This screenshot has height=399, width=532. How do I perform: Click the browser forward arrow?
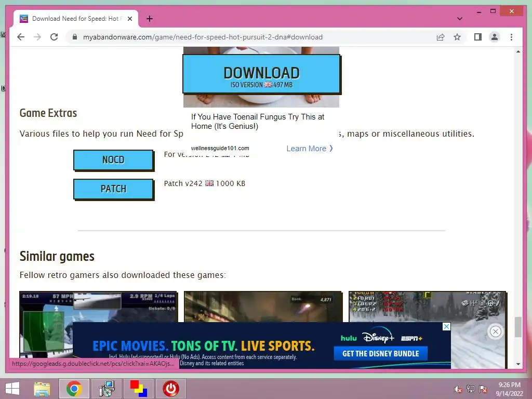pos(37,37)
